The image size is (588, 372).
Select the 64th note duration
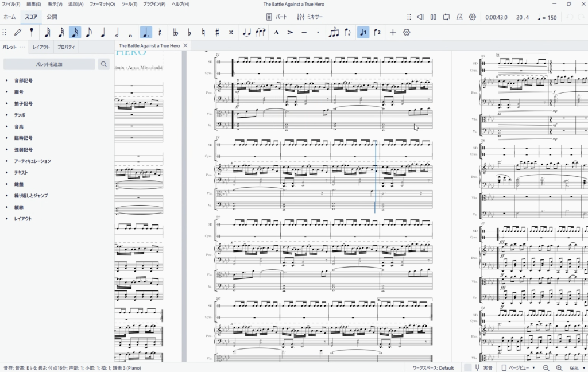pos(47,32)
